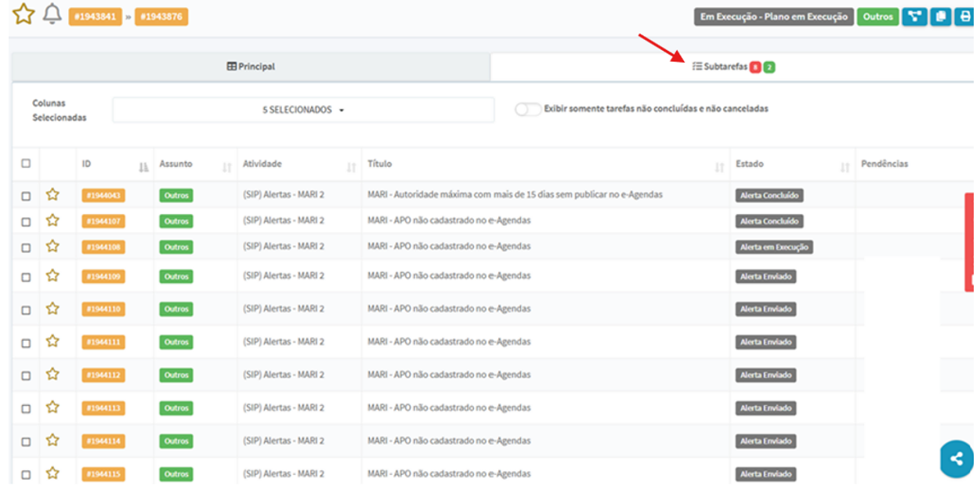980x489 pixels.
Task: Open the #1943841 breadcrumb link
Action: point(96,16)
